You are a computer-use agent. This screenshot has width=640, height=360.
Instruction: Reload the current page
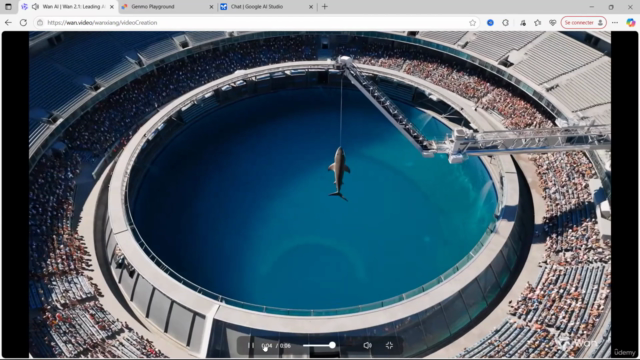(x=23, y=22)
